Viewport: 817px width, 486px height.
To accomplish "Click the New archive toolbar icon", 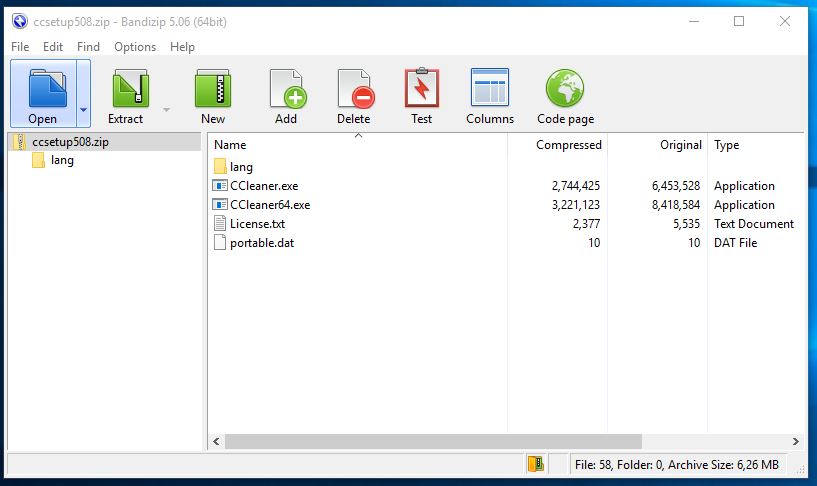I will tap(213, 89).
